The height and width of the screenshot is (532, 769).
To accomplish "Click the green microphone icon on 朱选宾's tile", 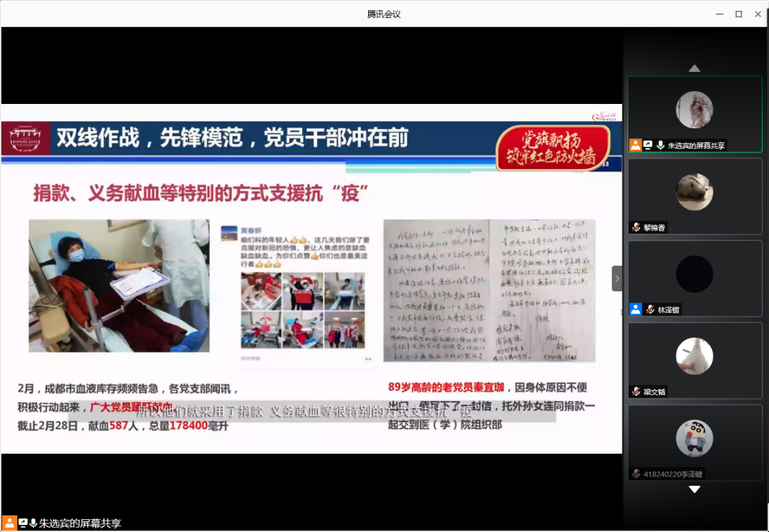I will 661,145.
